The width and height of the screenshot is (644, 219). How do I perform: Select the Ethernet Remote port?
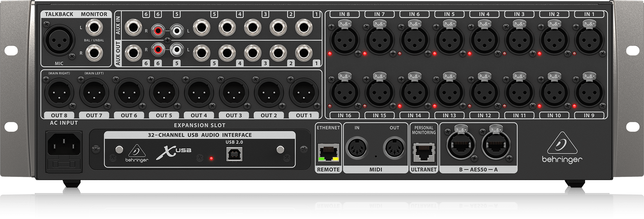click(328, 151)
